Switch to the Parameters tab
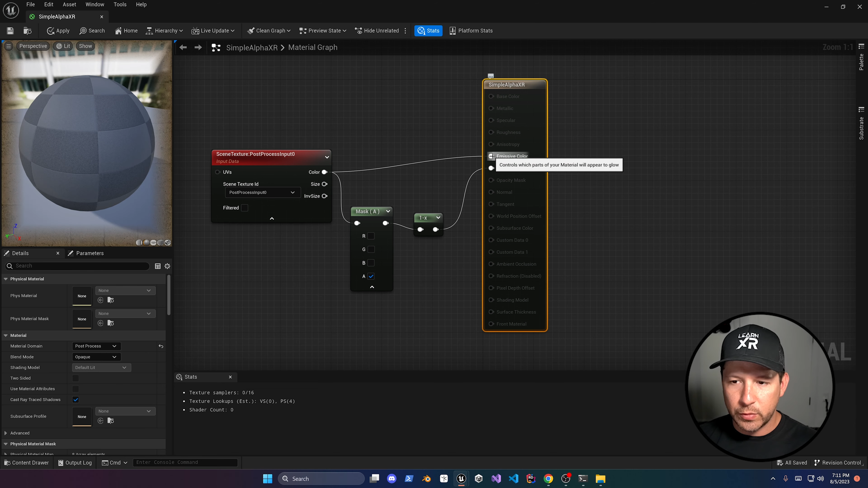The width and height of the screenshot is (868, 488). point(90,253)
